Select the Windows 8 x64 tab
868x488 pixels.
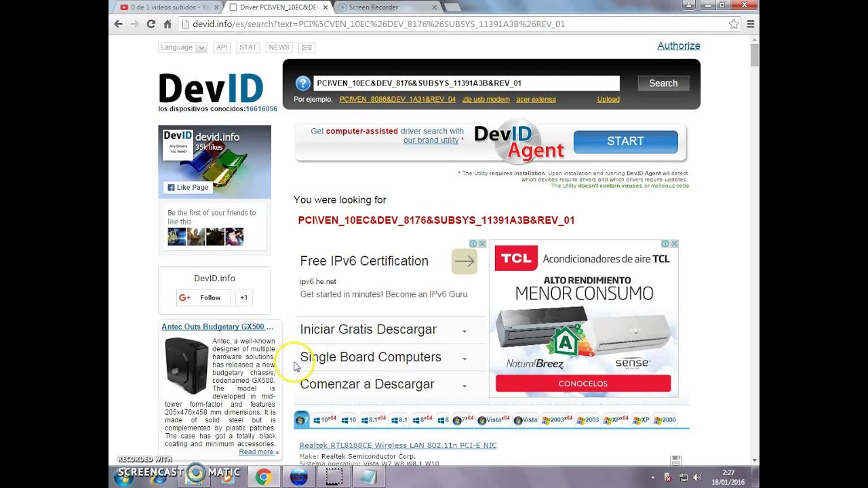click(422, 420)
